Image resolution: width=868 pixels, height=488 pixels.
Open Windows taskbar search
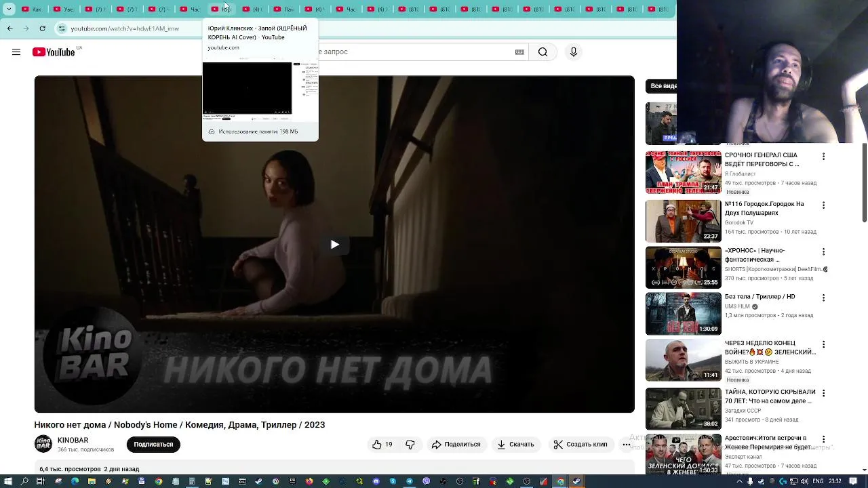coord(24,481)
